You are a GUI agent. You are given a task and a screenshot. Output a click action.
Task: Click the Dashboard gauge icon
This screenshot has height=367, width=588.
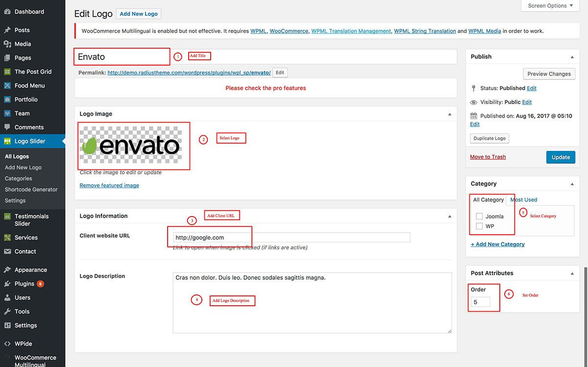tap(7, 12)
